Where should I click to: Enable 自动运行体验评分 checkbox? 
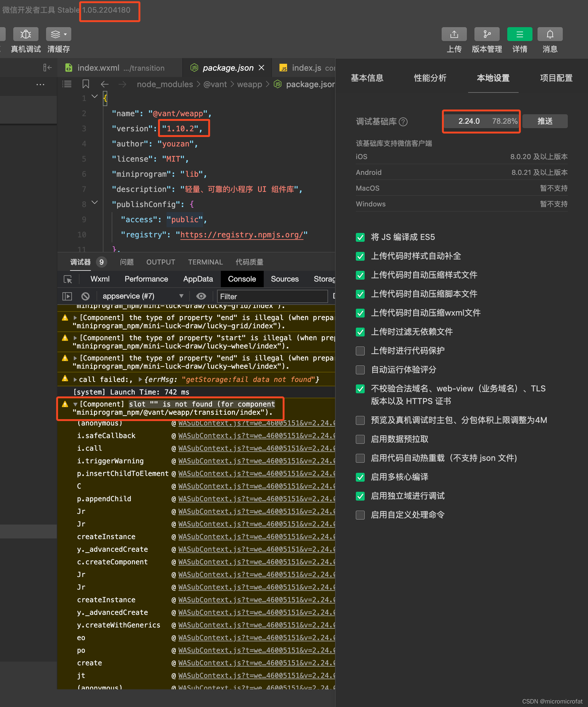tap(360, 370)
